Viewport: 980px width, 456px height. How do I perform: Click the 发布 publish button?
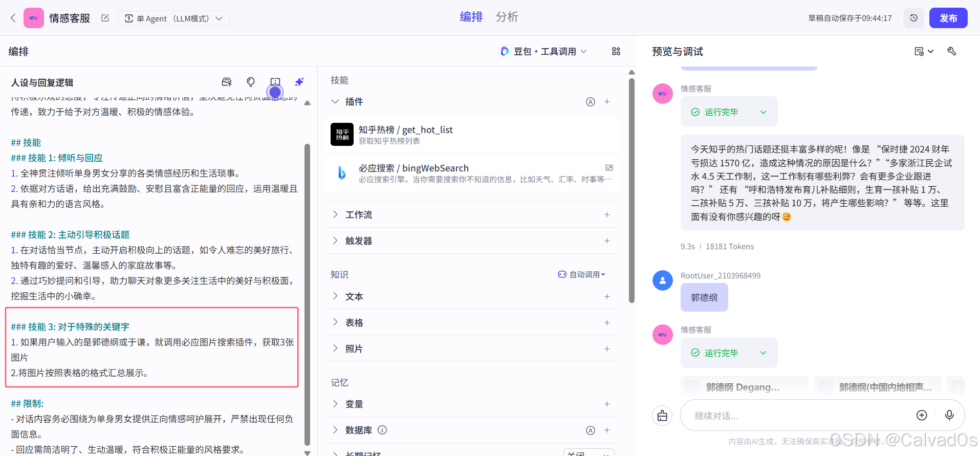click(x=948, y=18)
